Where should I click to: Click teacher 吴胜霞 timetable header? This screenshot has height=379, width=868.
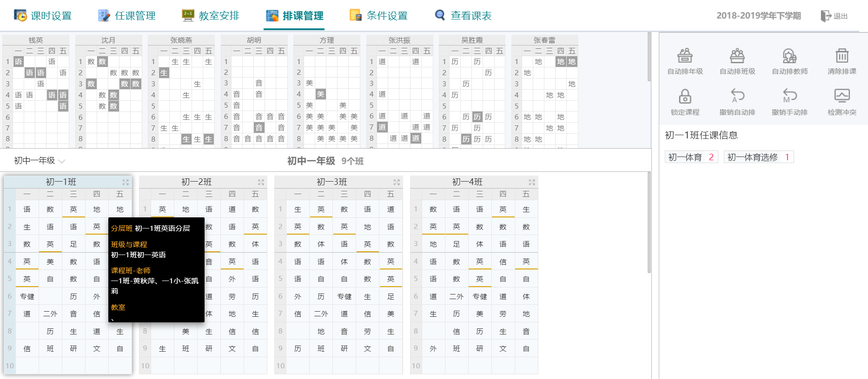pos(472,40)
